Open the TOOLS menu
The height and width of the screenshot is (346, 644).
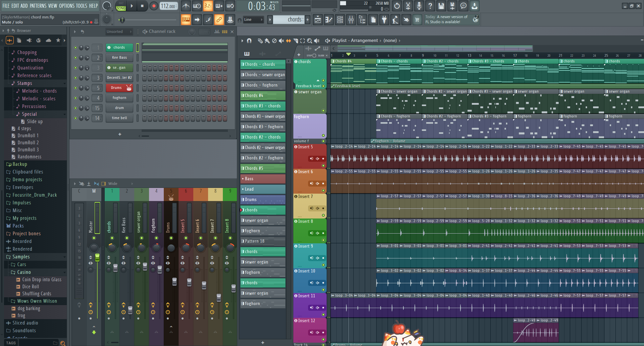pos(82,6)
